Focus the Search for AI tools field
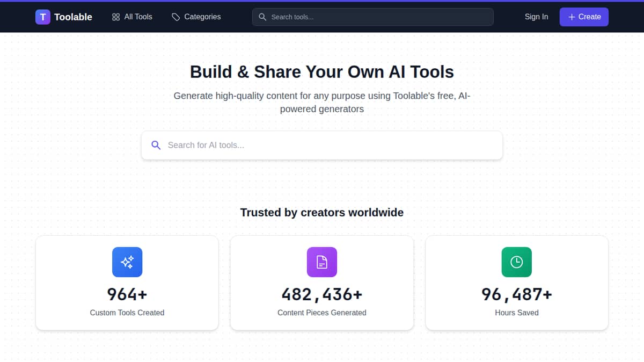644x362 pixels. coord(322,145)
